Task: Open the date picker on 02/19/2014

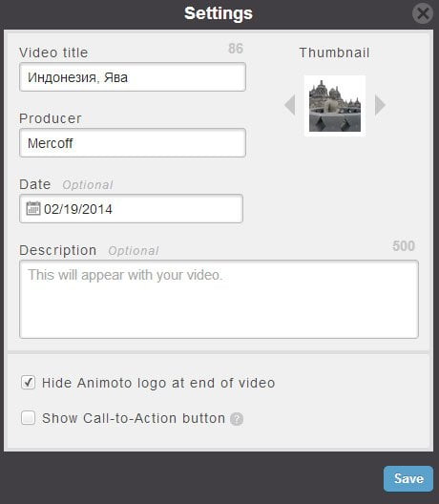Action: (x=131, y=209)
